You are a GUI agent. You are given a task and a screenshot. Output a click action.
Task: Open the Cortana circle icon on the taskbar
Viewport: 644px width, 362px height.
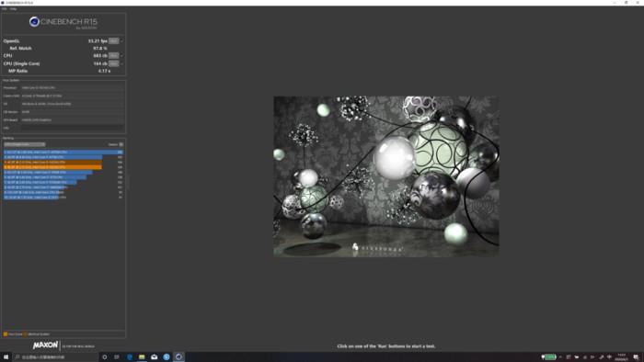(x=104, y=357)
